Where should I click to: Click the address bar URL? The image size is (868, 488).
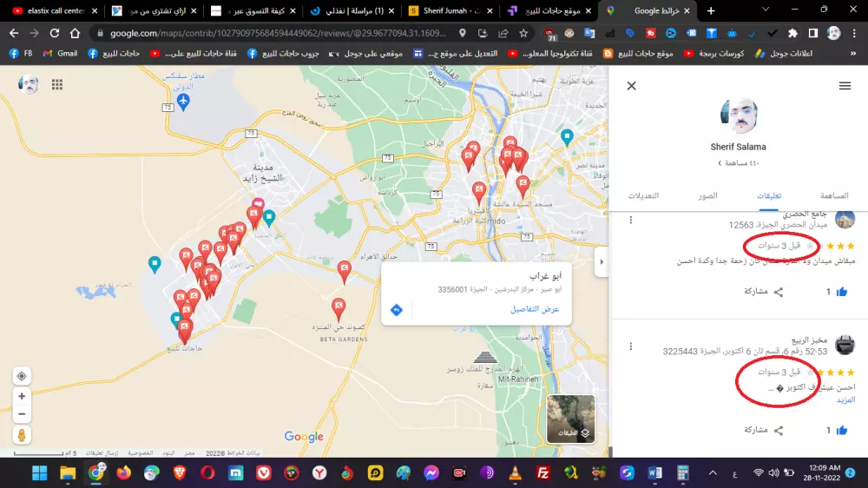coord(278,33)
